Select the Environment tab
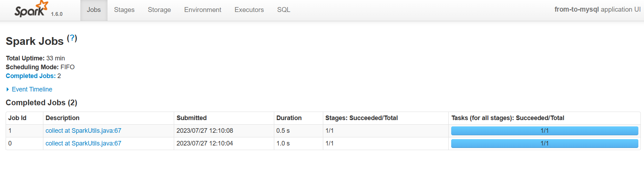 coord(203,10)
